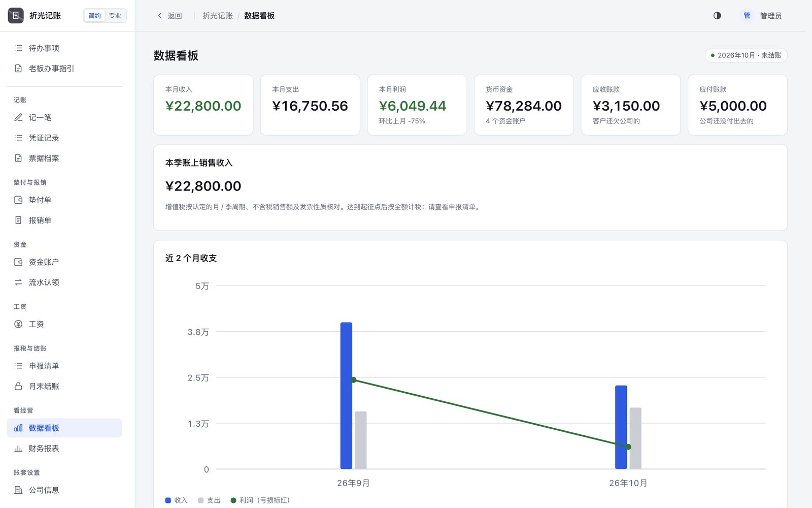Click the 老板办事指引 document icon
This screenshot has height=508, width=812.
pos(18,68)
